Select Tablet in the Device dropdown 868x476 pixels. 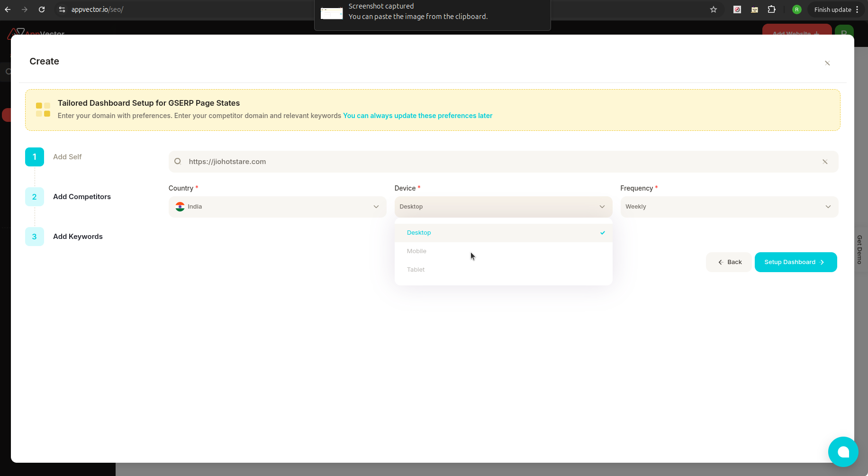pos(415,269)
